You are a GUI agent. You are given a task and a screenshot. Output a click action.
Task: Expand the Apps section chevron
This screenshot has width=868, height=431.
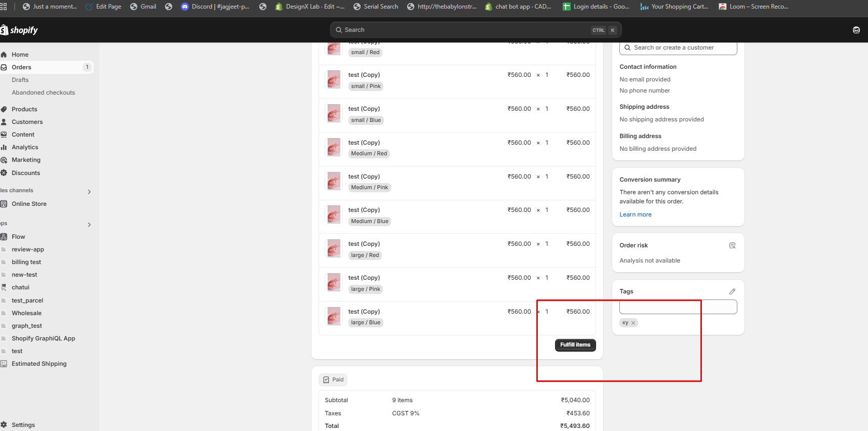coord(89,225)
